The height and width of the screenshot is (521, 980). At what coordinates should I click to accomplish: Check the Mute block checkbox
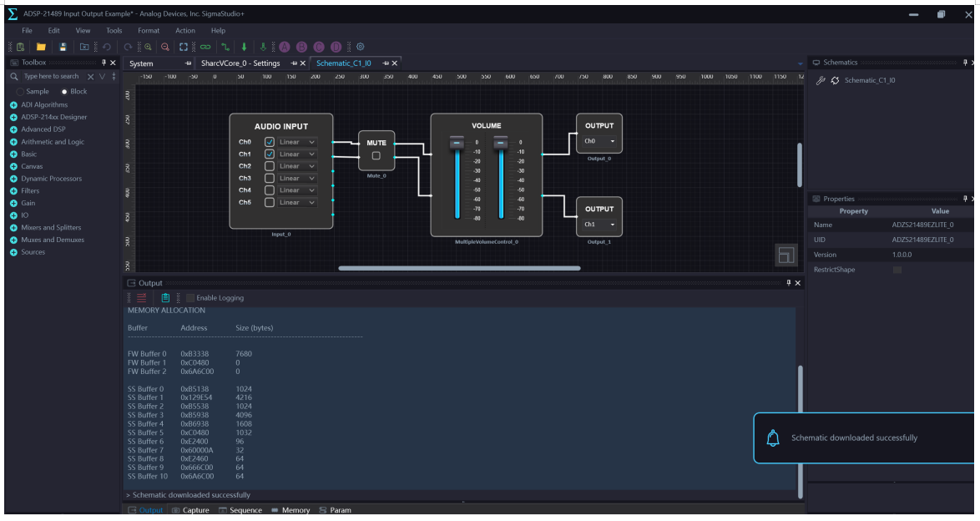click(376, 156)
